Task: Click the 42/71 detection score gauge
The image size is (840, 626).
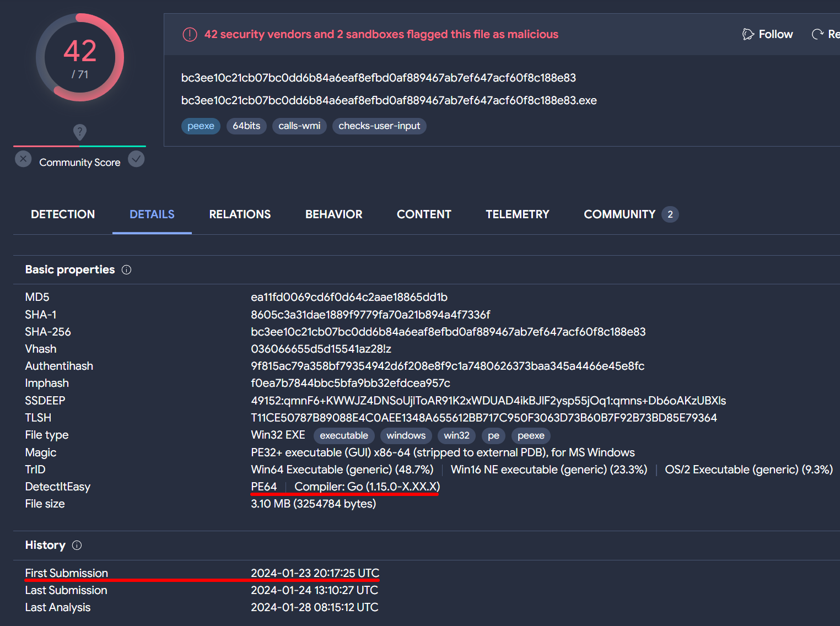Action: [x=80, y=57]
